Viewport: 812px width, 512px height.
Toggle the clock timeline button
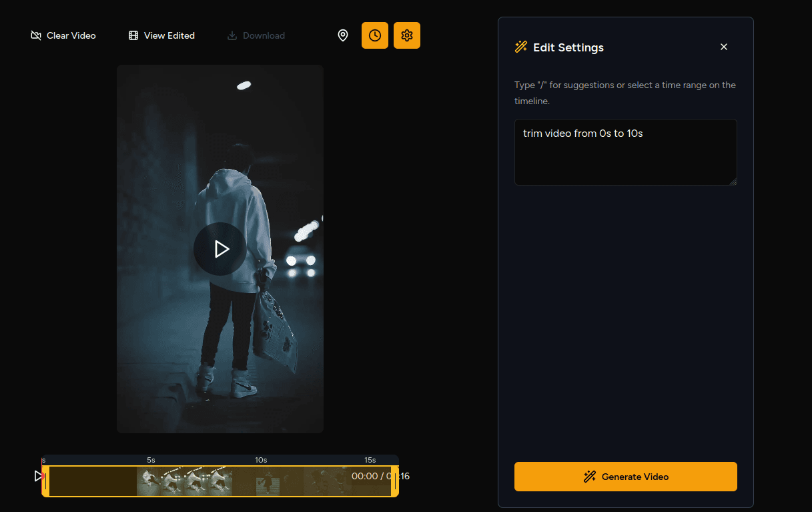pyautogui.click(x=375, y=35)
